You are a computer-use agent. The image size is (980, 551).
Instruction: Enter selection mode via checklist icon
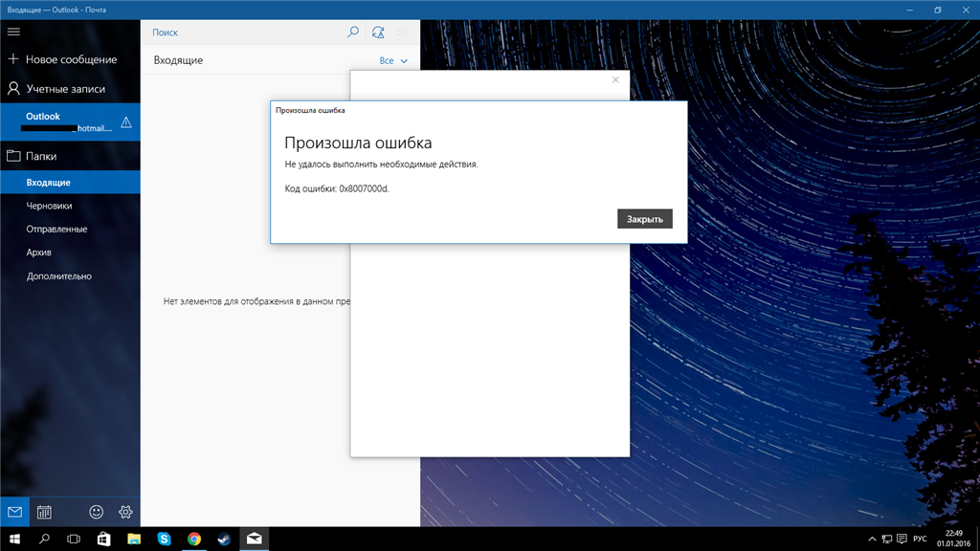[403, 32]
